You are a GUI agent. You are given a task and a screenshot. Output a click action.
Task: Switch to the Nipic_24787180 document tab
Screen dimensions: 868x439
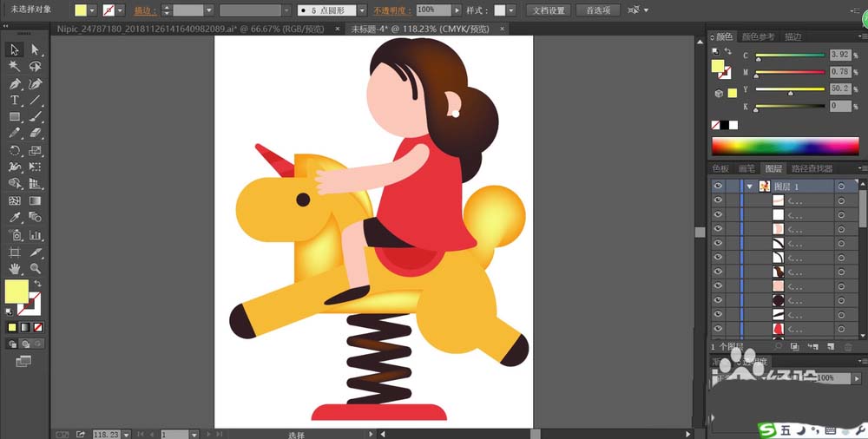pyautogui.click(x=190, y=29)
